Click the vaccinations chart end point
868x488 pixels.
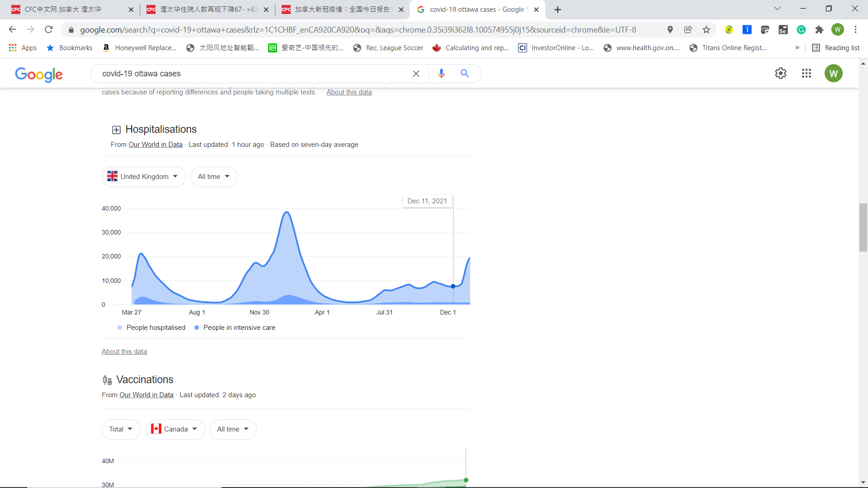[466, 480]
